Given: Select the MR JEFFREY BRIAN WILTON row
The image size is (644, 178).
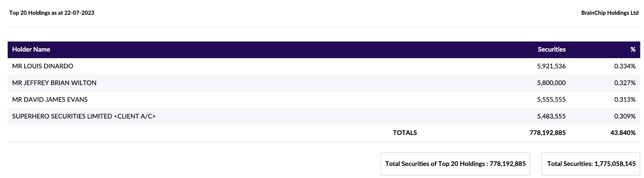Looking at the screenshot, I should 324,83.
